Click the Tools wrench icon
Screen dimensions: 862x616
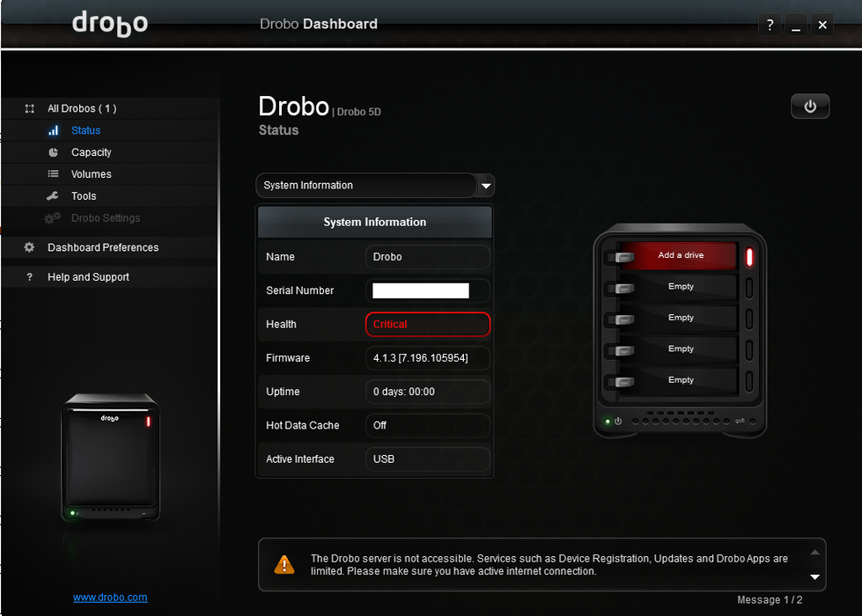(x=53, y=195)
